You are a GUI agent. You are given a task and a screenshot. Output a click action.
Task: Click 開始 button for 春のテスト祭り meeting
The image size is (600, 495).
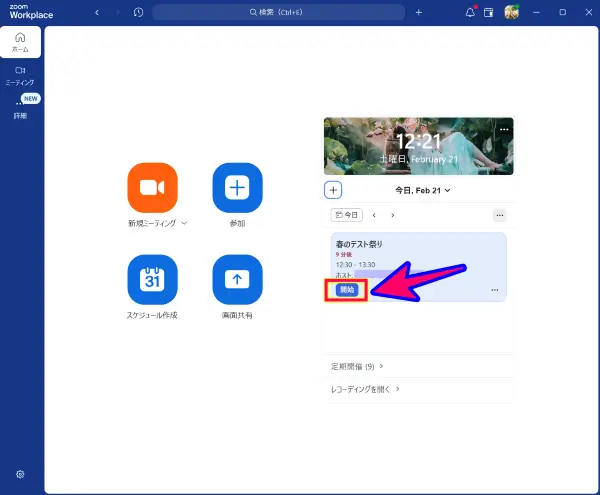(347, 290)
